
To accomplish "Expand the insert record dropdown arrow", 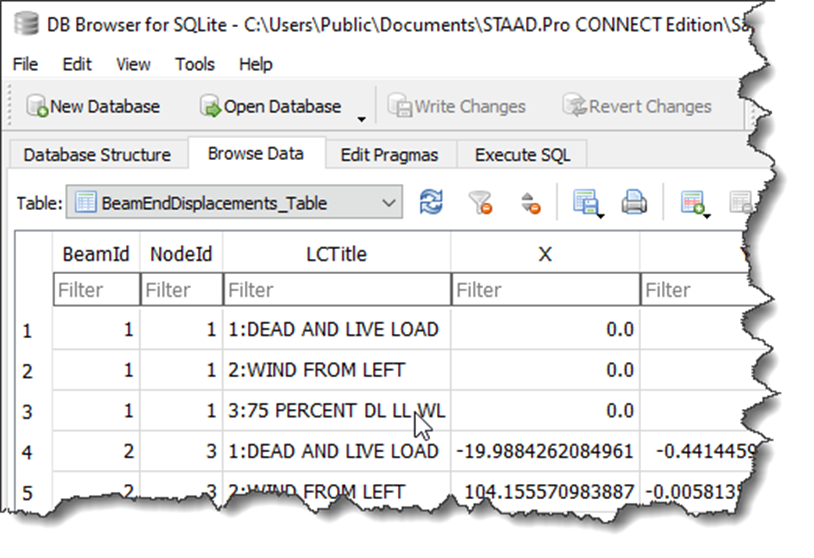I will coord(707,215).
